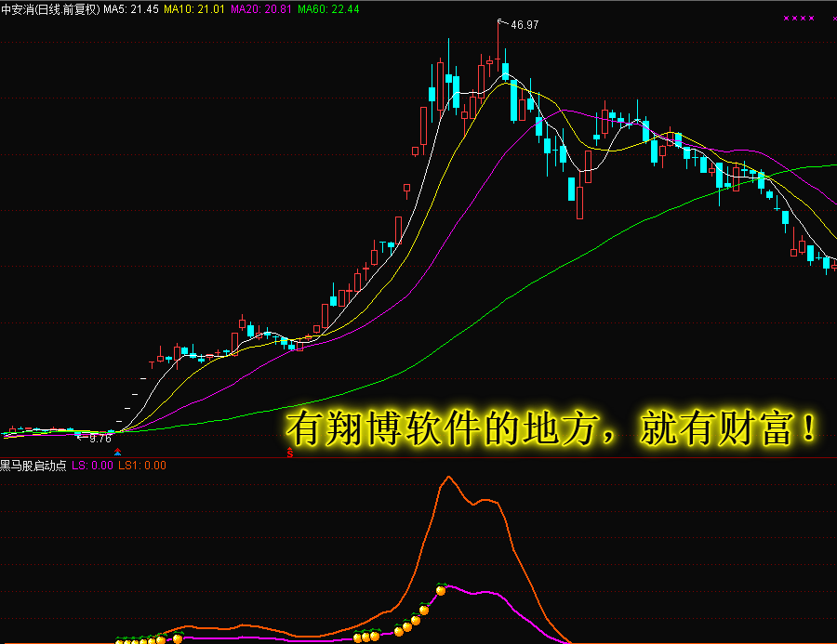Click the green MA60 line at right edge

click(x=830, y=166)
